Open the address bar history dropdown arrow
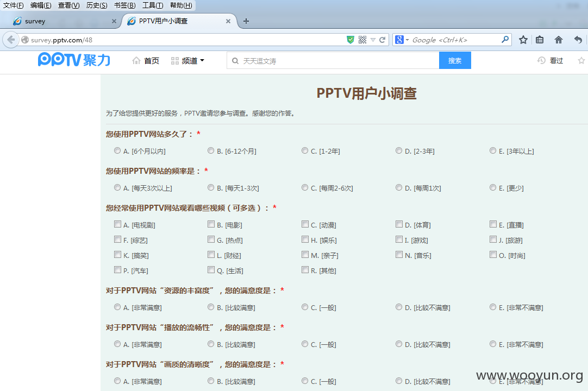Screen dimensions: 588x391 [x=373, y=40]
